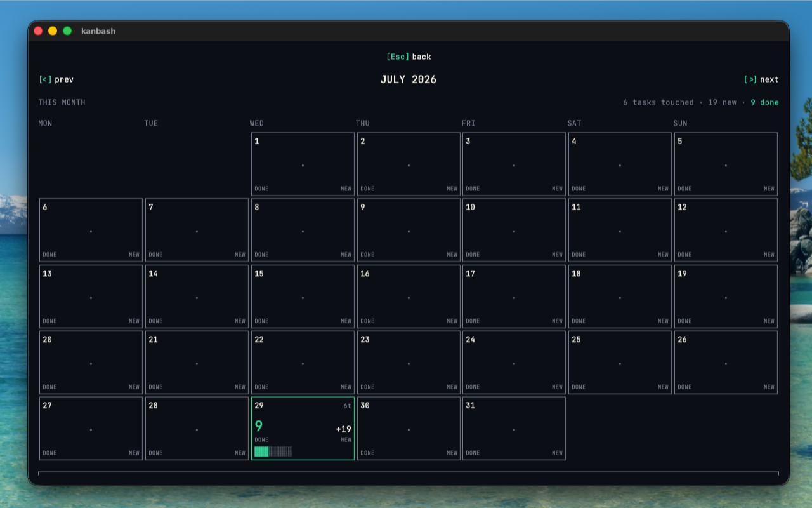Select the July 25 day cell

point(620,363)
